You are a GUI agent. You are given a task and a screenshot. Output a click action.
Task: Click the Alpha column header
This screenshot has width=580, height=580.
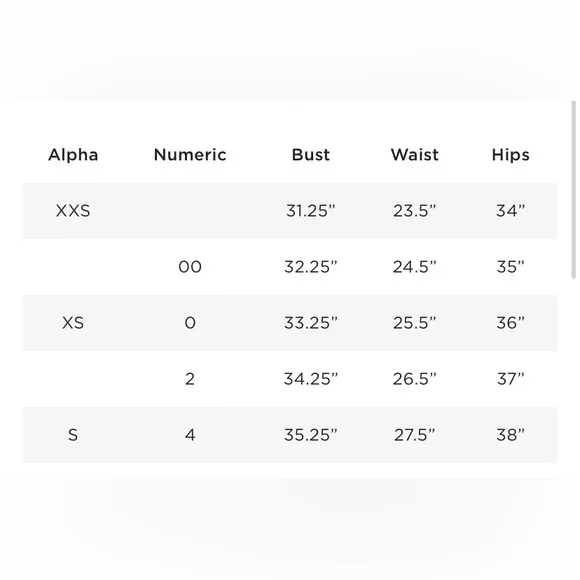tap(73, 155)
